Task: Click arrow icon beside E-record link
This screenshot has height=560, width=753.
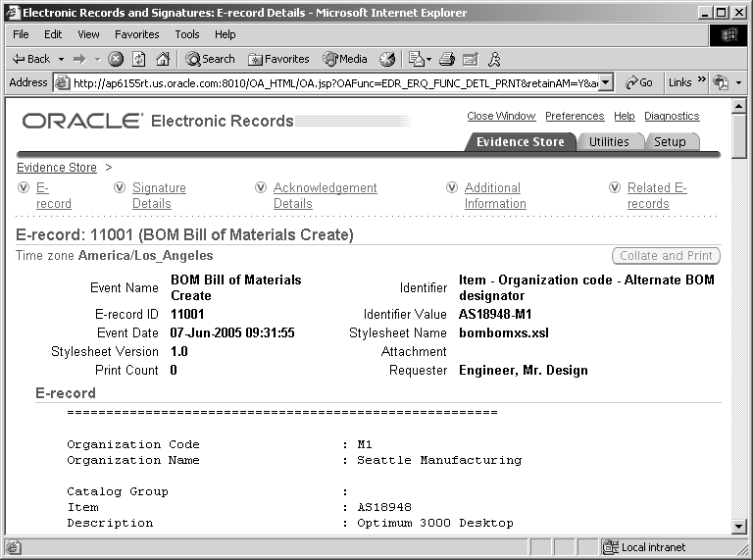Action: [24, 187]
